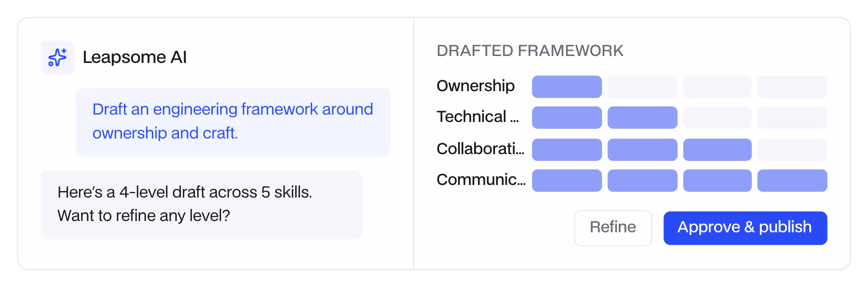This screenshot has height=287, width=868.
Task: Select the Communication row's first block
Action: click(567, 181)
